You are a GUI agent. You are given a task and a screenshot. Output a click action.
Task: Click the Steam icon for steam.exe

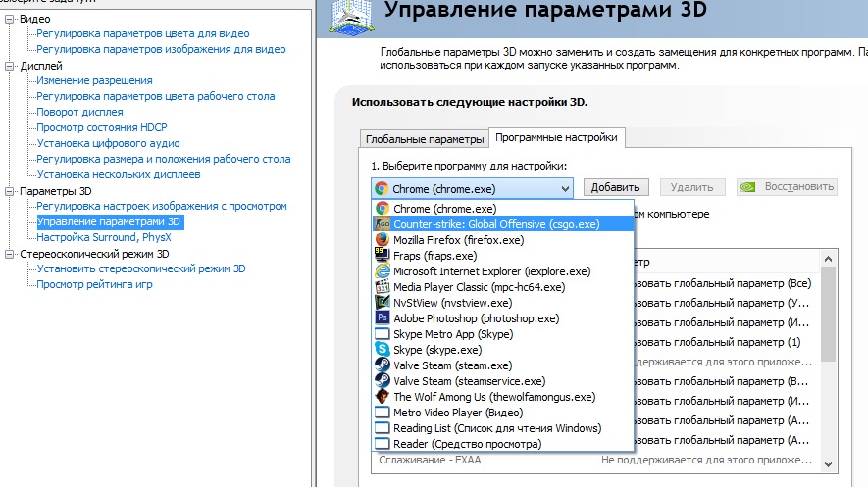382,365
